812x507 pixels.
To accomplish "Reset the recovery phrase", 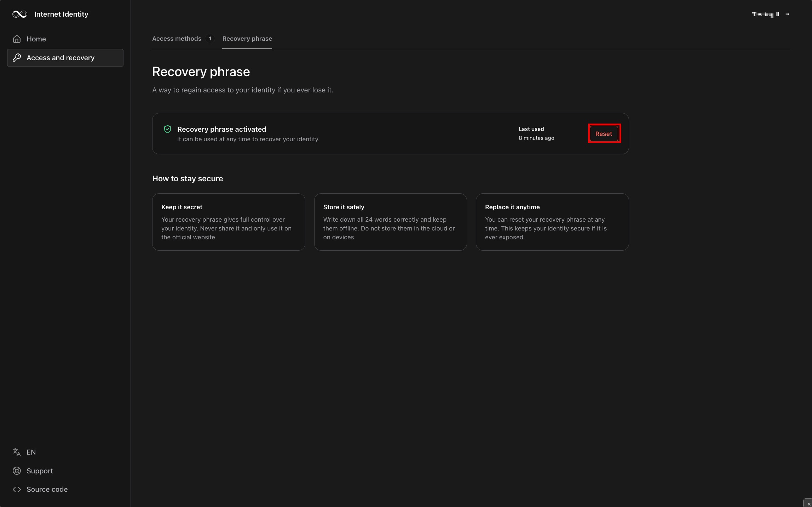I will (x=604, y=134).
